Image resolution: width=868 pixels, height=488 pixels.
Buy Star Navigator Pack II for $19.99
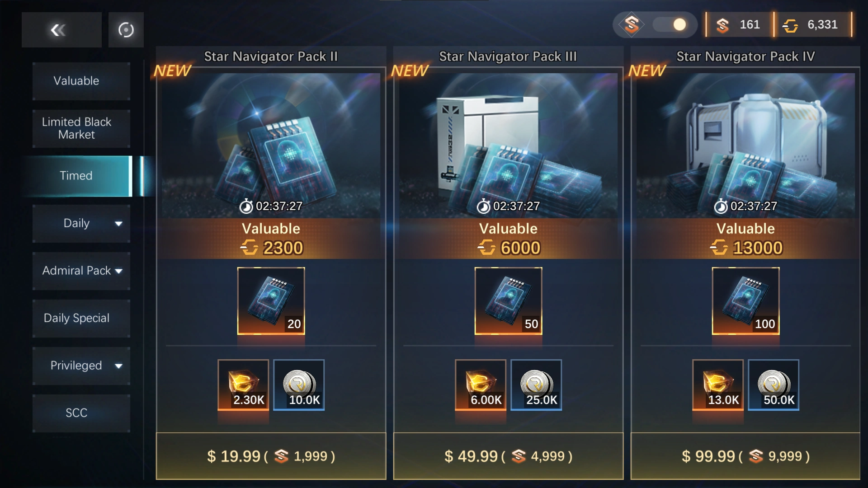click(x=271, y=456)
